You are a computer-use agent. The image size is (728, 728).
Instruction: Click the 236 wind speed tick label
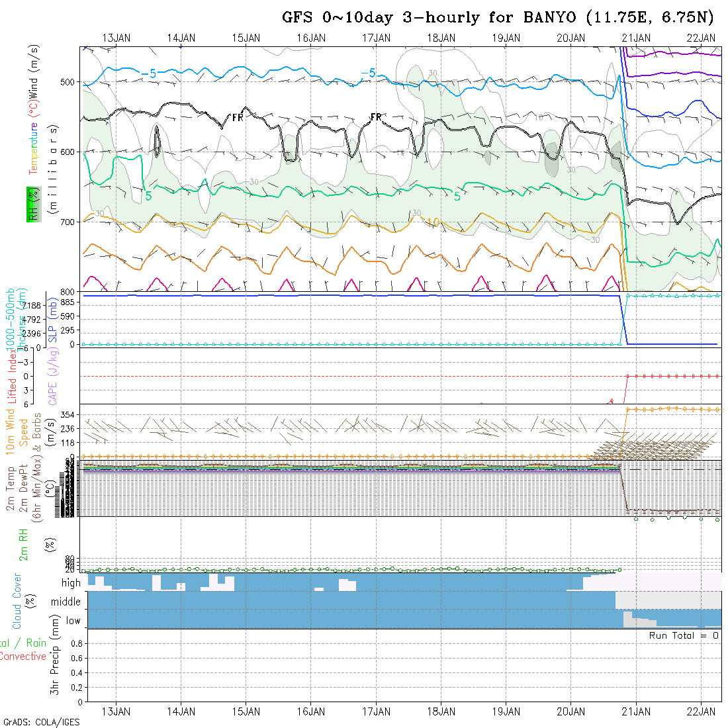(68, 429)
